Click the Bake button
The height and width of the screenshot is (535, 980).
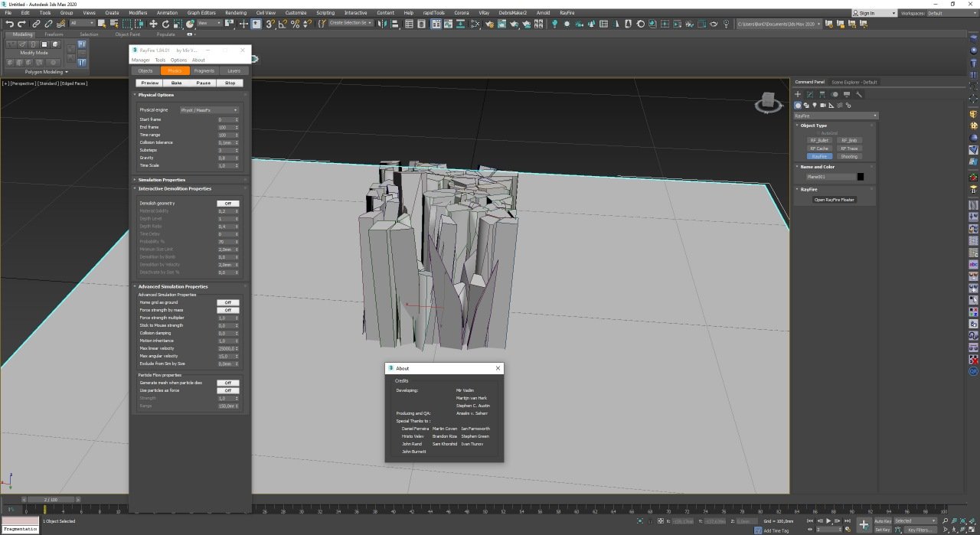176,83
